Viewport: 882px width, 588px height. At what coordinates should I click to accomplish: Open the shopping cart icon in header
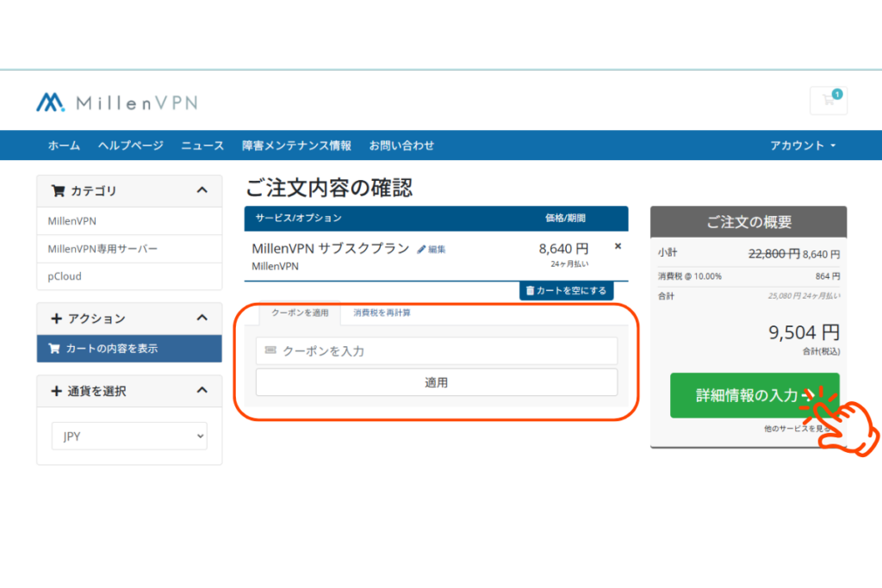[829, 101]
